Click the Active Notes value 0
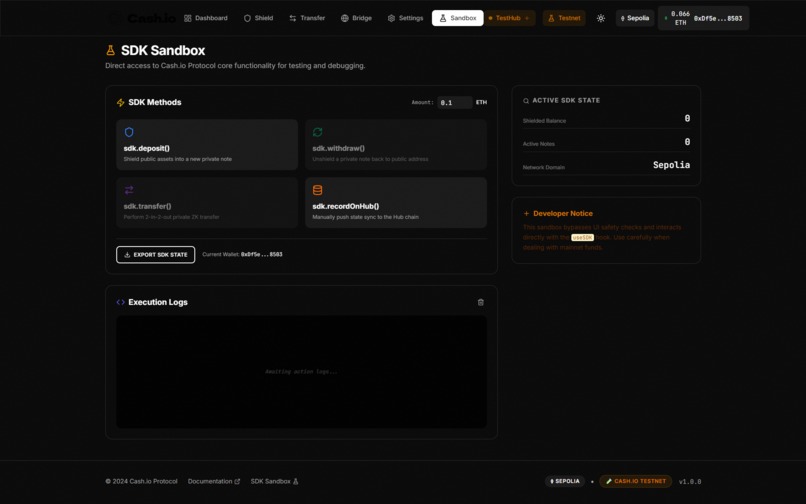Image resolution: width=806 pixels, height=504 pixels. click(687, 141)
